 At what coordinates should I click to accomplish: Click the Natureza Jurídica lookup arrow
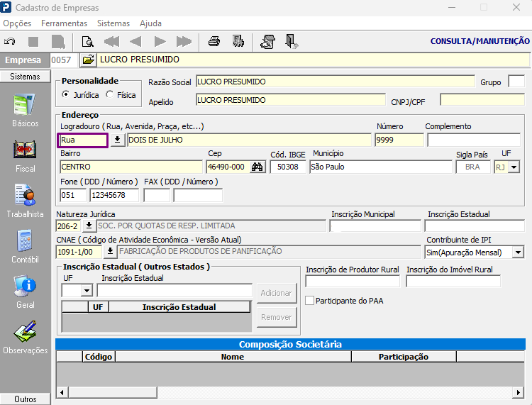(x=89, y=226)
